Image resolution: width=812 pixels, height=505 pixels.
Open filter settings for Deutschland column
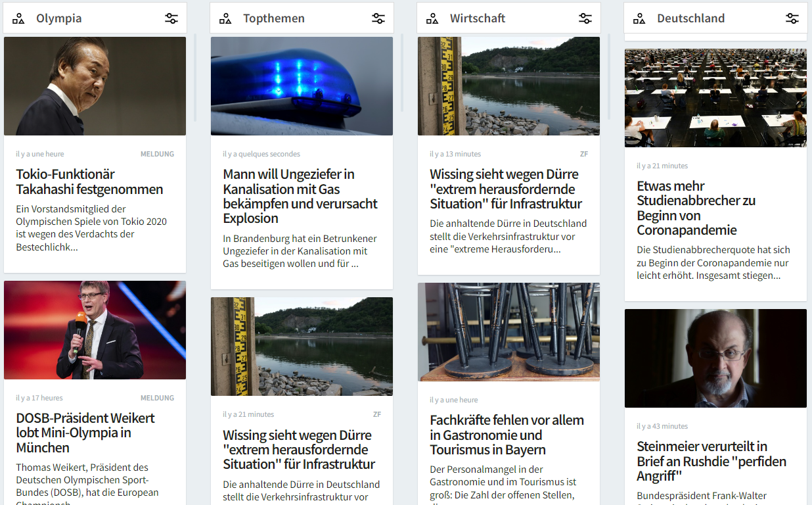(792, 18)
